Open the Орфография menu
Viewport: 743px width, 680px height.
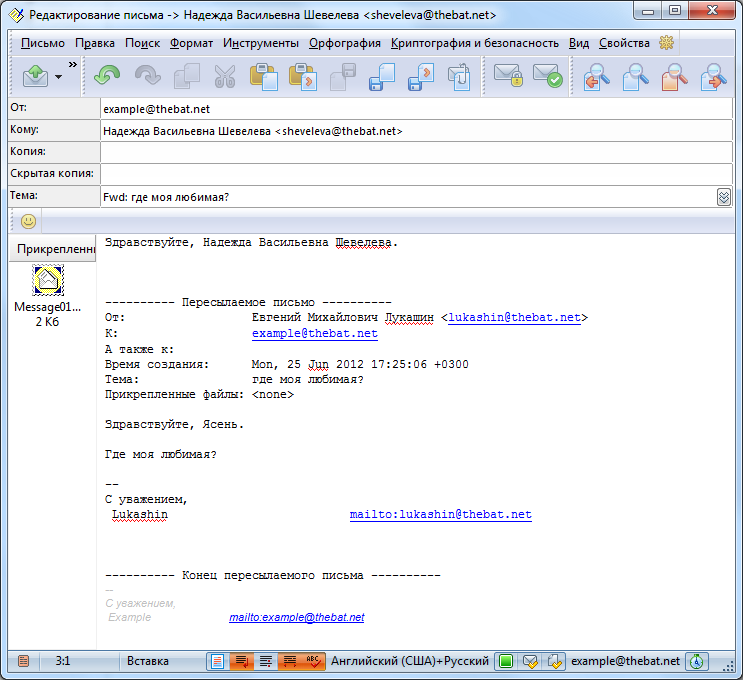click(344, 43)
